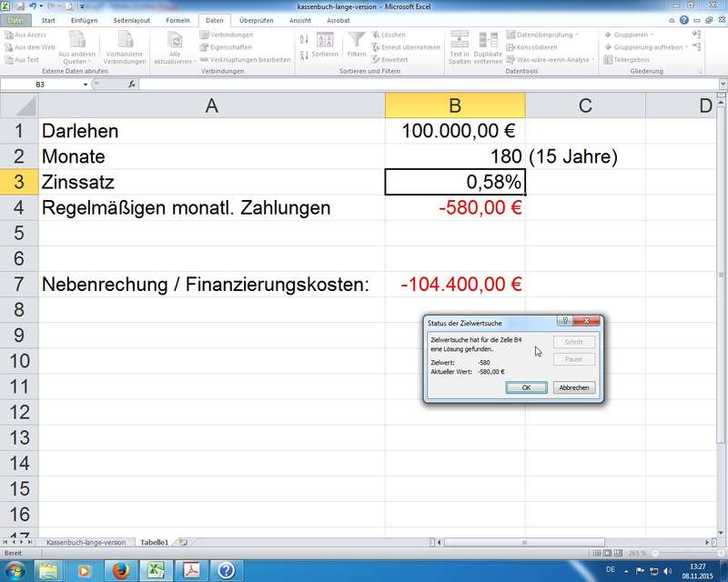Image resolution: width=728 pixels, height=582 pixels.
Task: Click the formula bar input field
Action: (429, 85)
